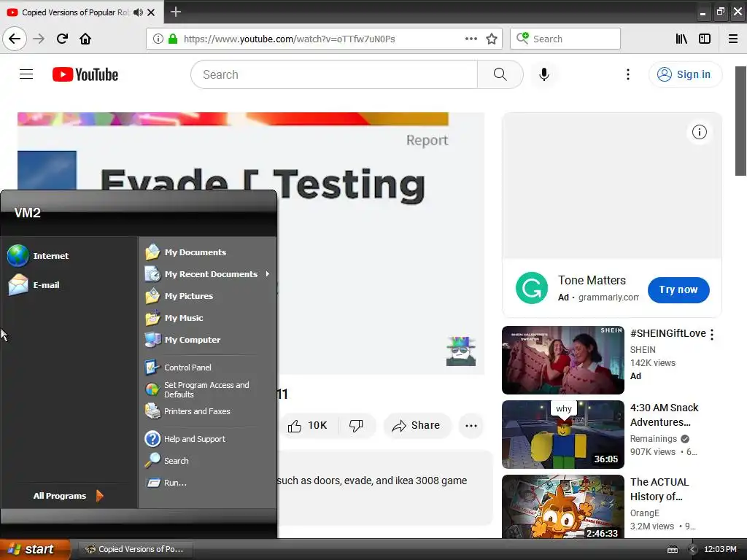
Task: Click the browser forward arrow
Action: pos(39,39)
